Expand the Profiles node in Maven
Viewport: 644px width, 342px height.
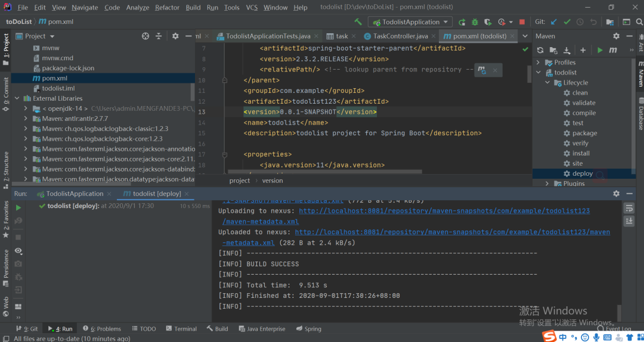pyautogui.click(x=538, y=63)
